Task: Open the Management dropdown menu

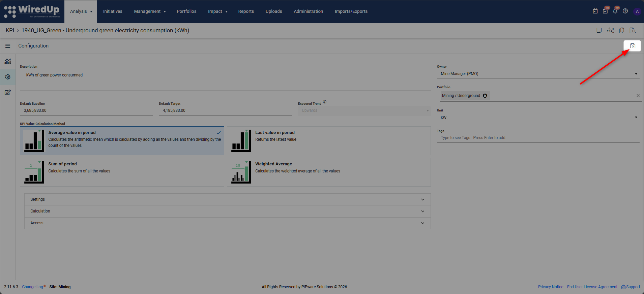Action: point(150,11)
